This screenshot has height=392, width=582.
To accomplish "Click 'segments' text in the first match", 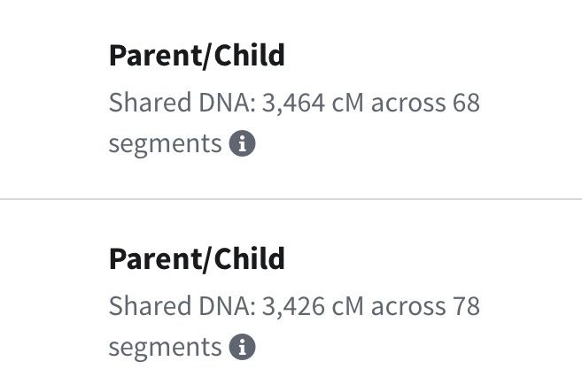I will click(x=165, y=143).
